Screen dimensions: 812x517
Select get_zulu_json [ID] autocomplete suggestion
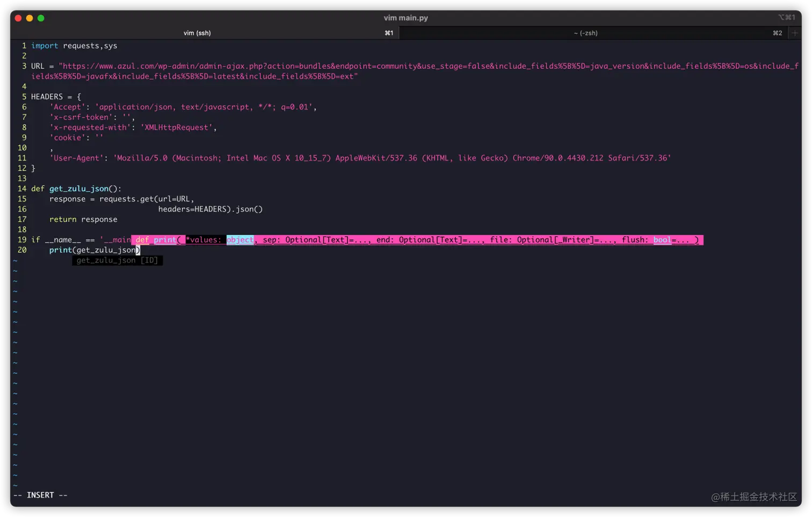(117, 260)
